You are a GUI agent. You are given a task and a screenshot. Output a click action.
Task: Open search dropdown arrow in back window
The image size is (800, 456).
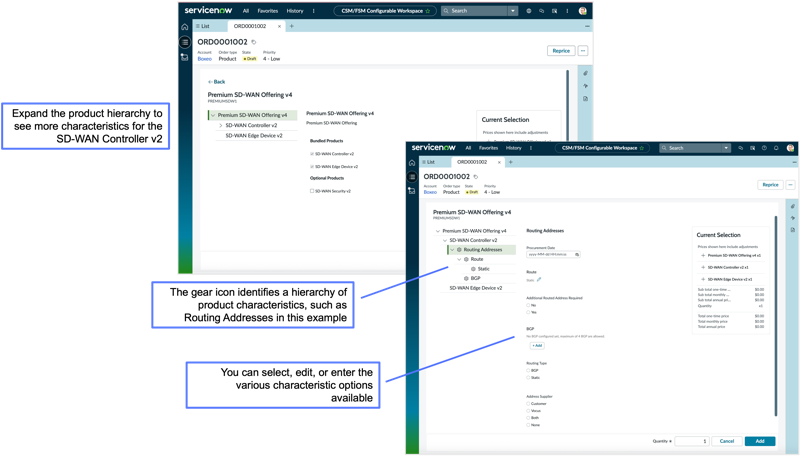pos(513,11)
